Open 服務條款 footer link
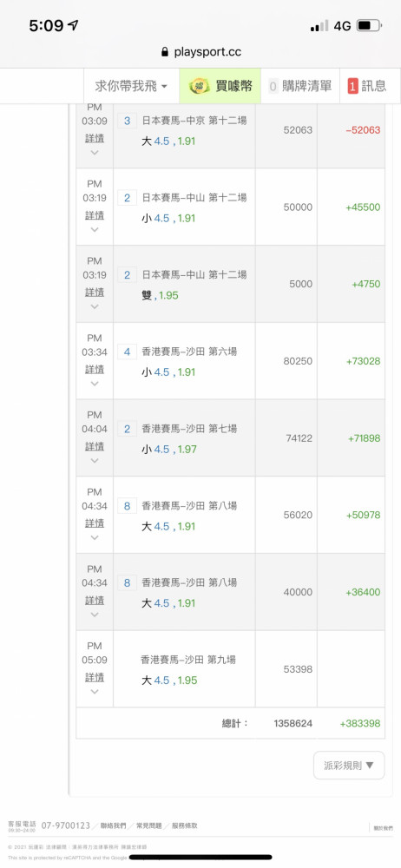This screenshot has width=401, height=868. [184, 825]
